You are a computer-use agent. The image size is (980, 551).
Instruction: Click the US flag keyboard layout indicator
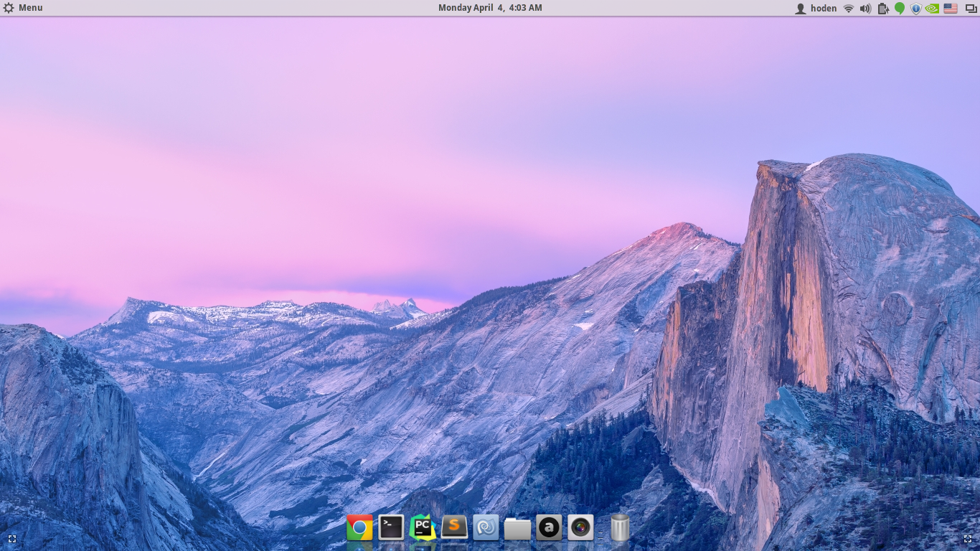point(951,9)
